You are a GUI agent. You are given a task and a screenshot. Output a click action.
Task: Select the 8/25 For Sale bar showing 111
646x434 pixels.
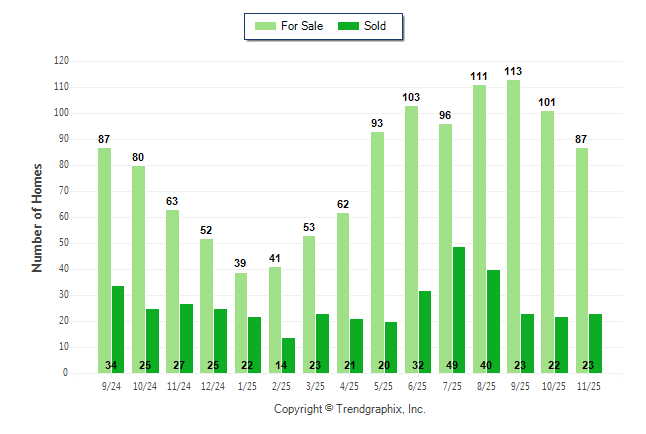point(480,228)
